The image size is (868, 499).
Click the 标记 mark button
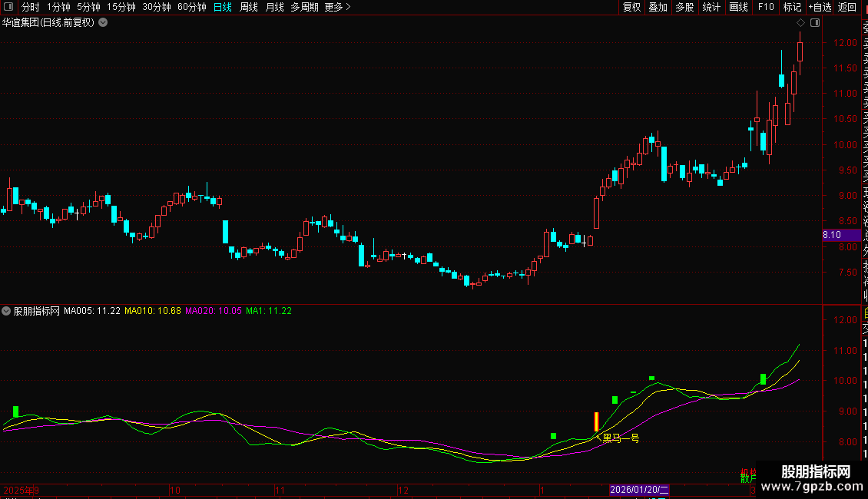(792, 7)
